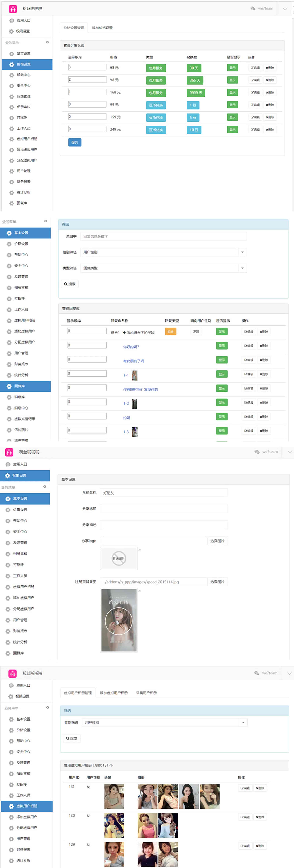Image resolution: width=294 pixels, height=868 pixels.
Task: Toggle 显示 status for 249 元 row
Action: 232,129
